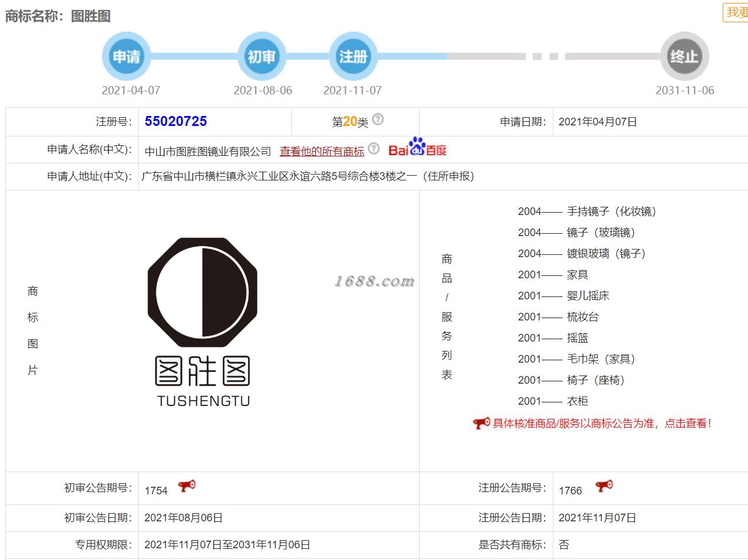The width and height of the screenshot is (748, 560).
Task: Click the 注册 stage circle icon
Action: 353,57
